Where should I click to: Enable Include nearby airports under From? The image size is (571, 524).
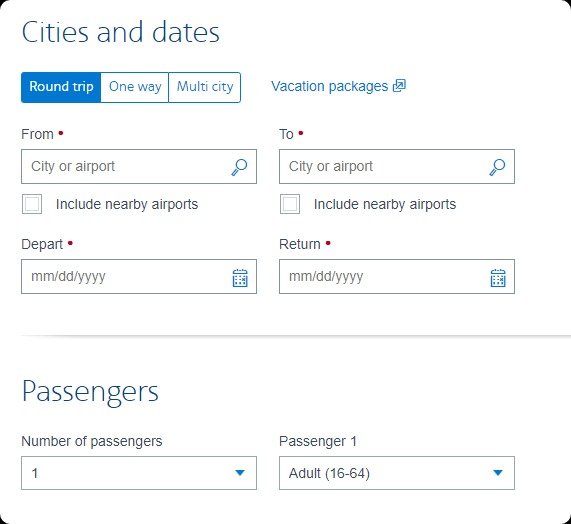click(32, 204)
